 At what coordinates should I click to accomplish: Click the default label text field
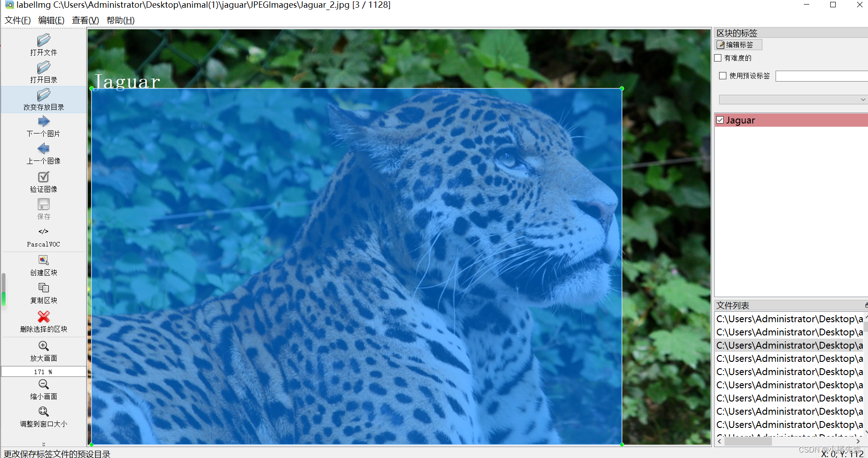pos(822,76)
